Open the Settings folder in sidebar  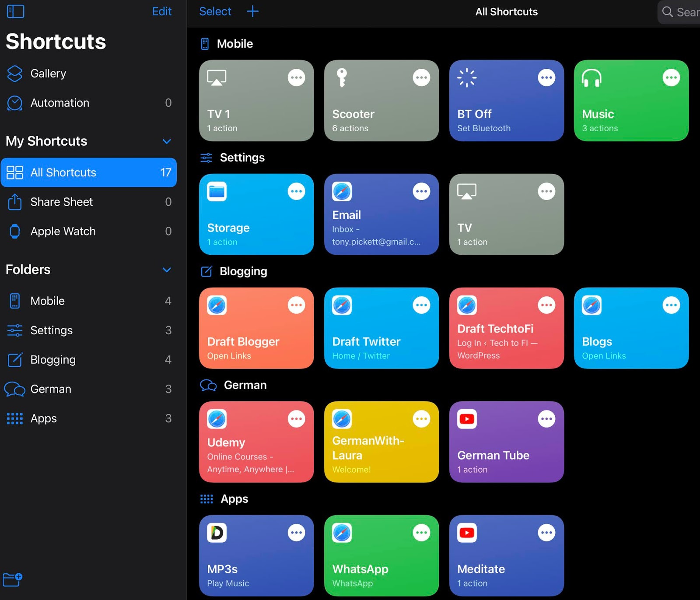coord(89,330)
